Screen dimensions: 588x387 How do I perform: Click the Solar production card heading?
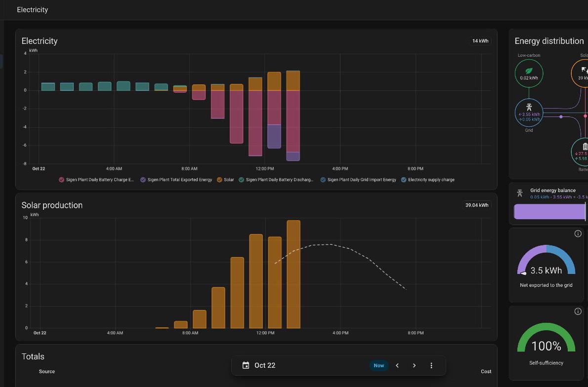pyautogui.click(x=52, y=205)
